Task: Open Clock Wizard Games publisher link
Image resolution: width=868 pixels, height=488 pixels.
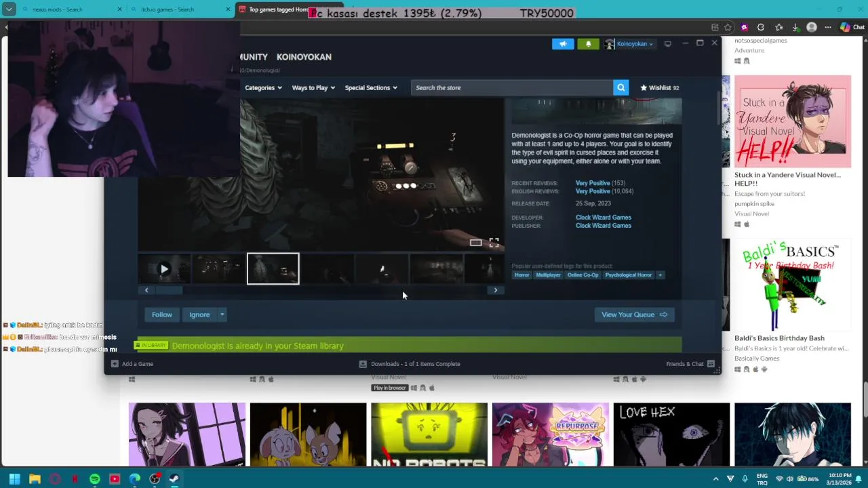Action: (603, 226)
